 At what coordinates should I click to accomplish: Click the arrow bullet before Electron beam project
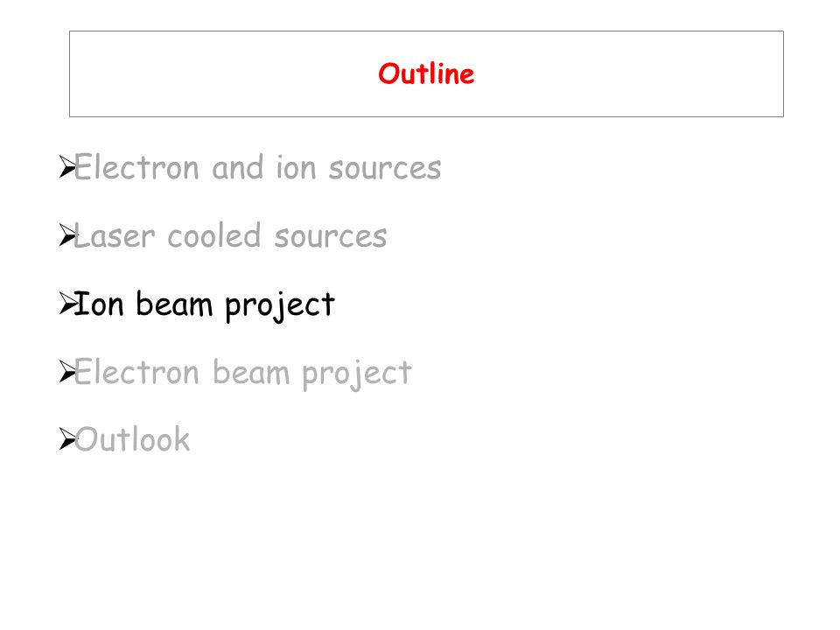[67, 372]
